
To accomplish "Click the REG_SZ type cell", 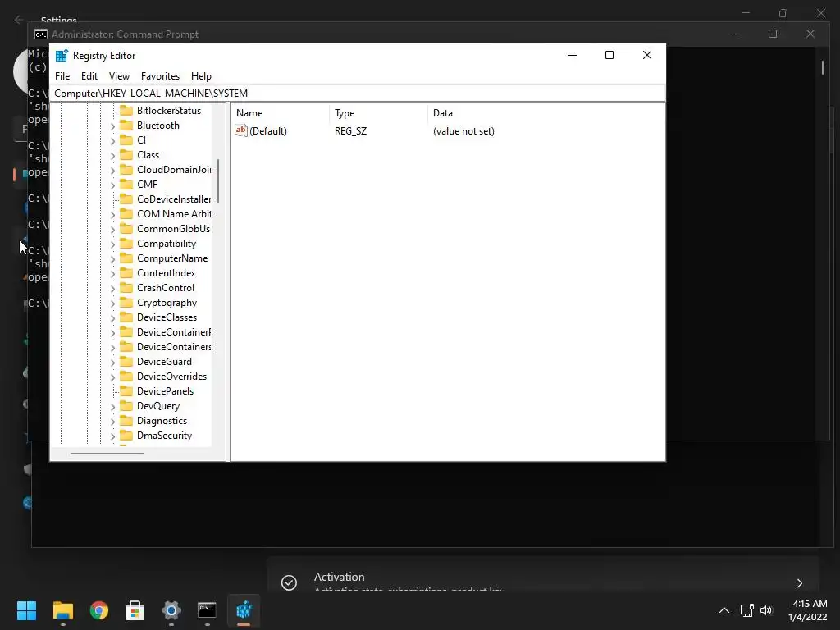I will (350, 131).
